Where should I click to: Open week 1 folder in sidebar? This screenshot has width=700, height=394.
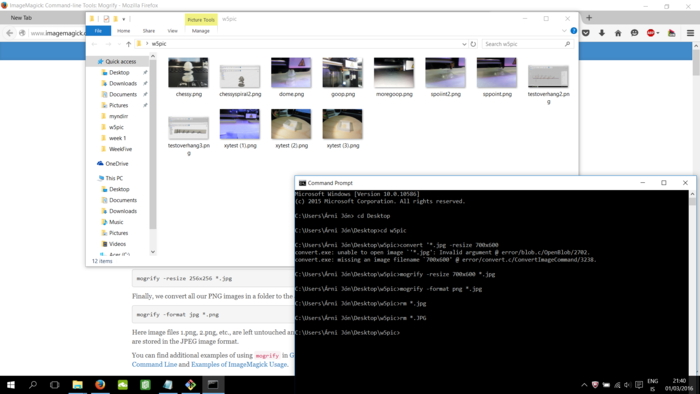point(117,138)
